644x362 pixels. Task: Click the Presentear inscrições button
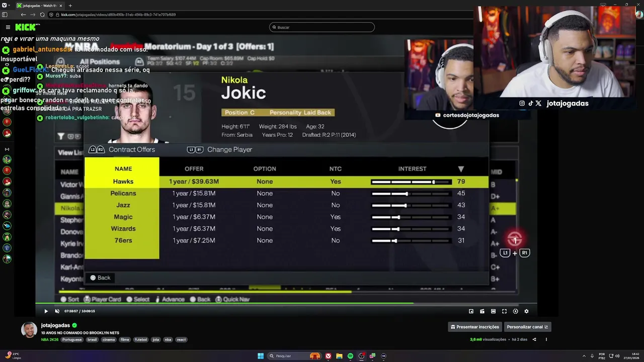click(475, 327)
